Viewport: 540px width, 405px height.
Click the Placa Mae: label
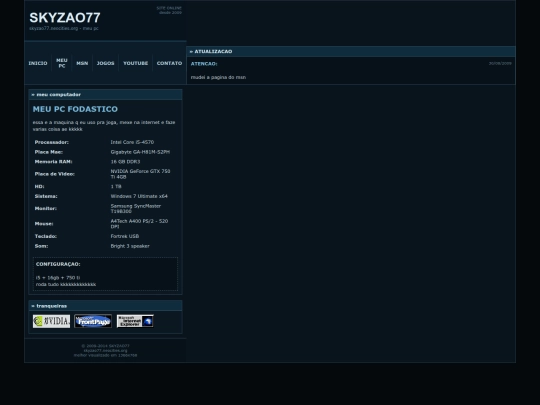pyautogui.click(x=49, y=152)
